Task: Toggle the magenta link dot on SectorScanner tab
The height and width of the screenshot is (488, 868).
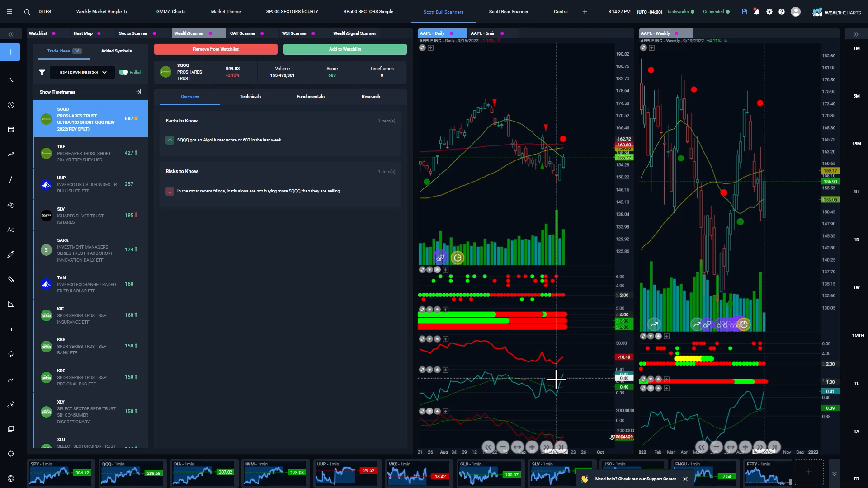Action: [x=155, y=33]
